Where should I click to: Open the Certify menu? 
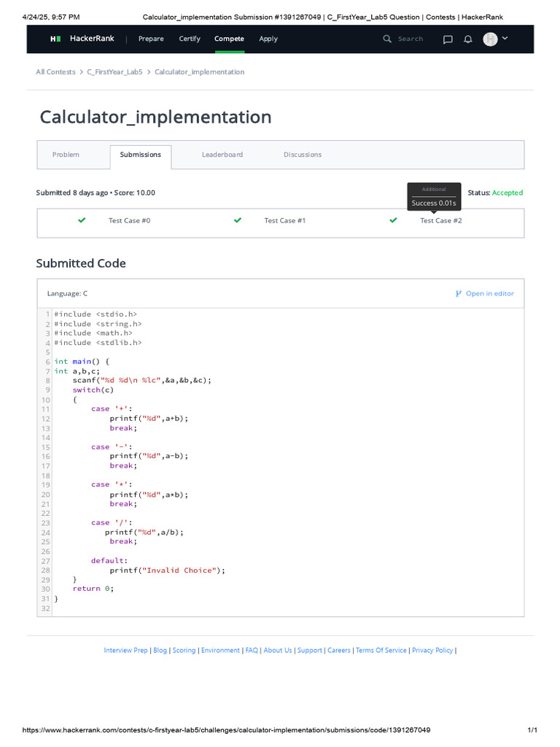coord(190,39)
